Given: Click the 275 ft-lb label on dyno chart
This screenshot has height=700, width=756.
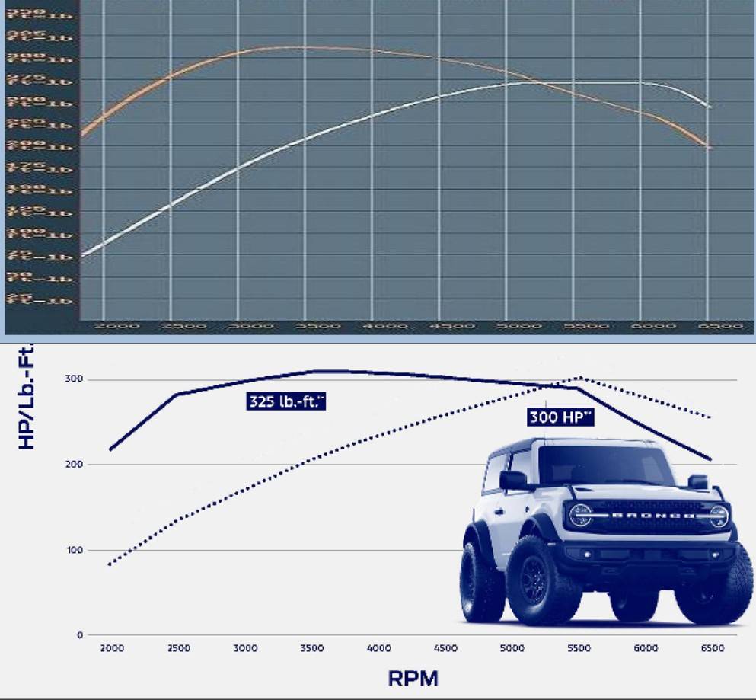Looking at the screenshot, I should [x=40, y=80].
